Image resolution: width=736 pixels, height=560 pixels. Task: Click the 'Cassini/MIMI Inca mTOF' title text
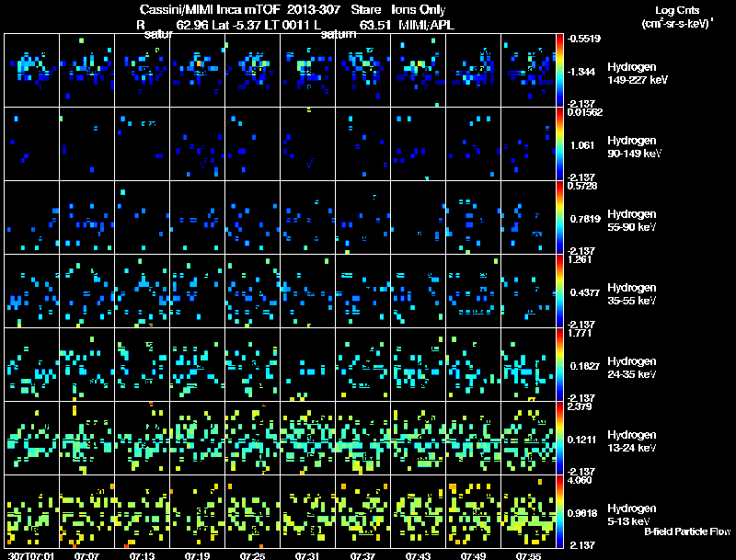click(x=210, y=10)
